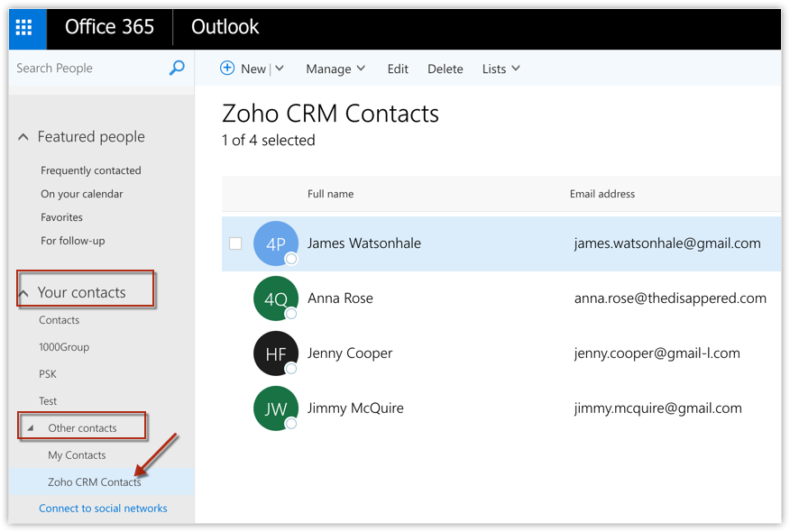790x532 pixels.
Task: Select the Zoho CRM Contacts folder
Action: click(94, 482)
